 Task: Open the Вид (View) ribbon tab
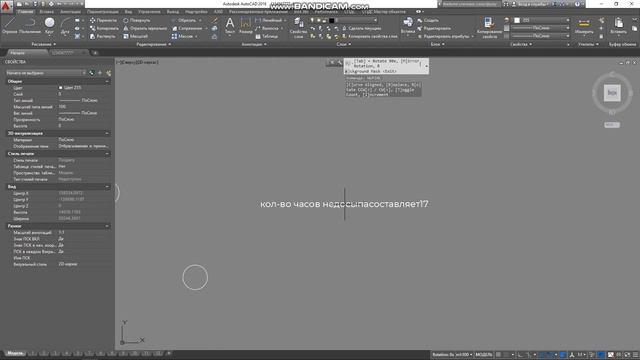tap(128, 12)
